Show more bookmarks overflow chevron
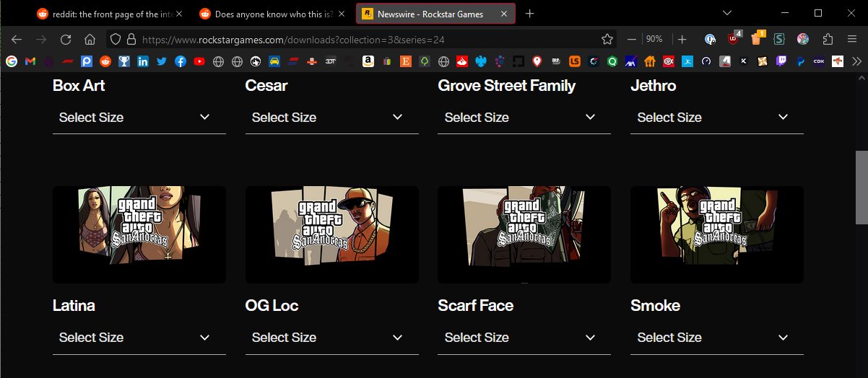This screenshot has height=378, width=868. [x=856, y=61]
